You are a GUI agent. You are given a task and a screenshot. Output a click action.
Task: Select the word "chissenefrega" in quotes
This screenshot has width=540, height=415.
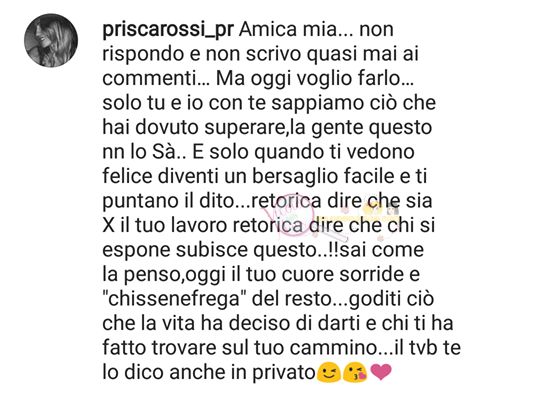[172, 299]
